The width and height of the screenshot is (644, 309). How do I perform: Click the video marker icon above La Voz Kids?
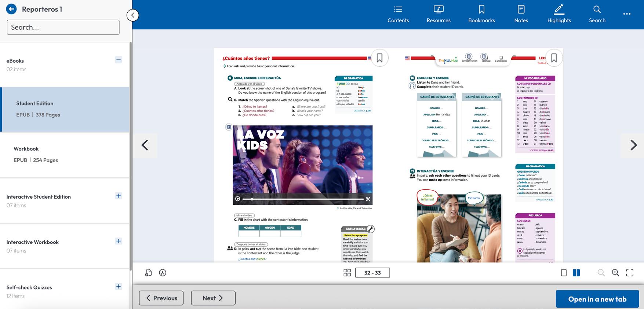229,127
